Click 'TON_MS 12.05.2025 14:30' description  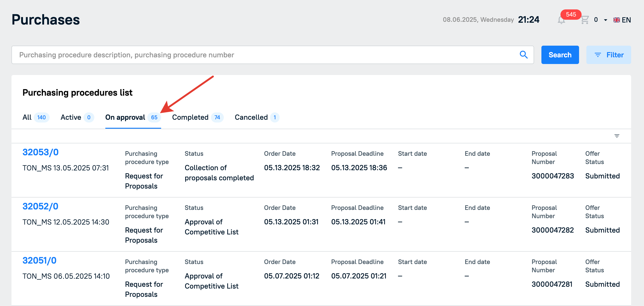(66, 222)
